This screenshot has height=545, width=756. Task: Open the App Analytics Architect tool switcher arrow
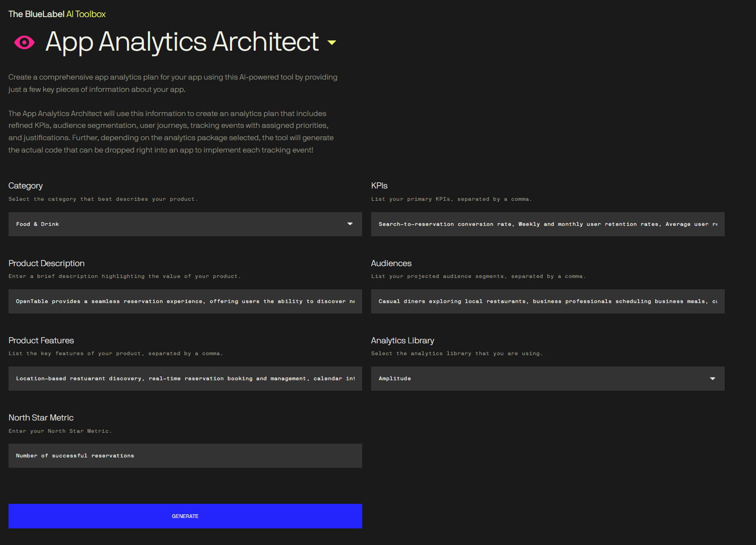pyautogui.click(x=332, y=43)
